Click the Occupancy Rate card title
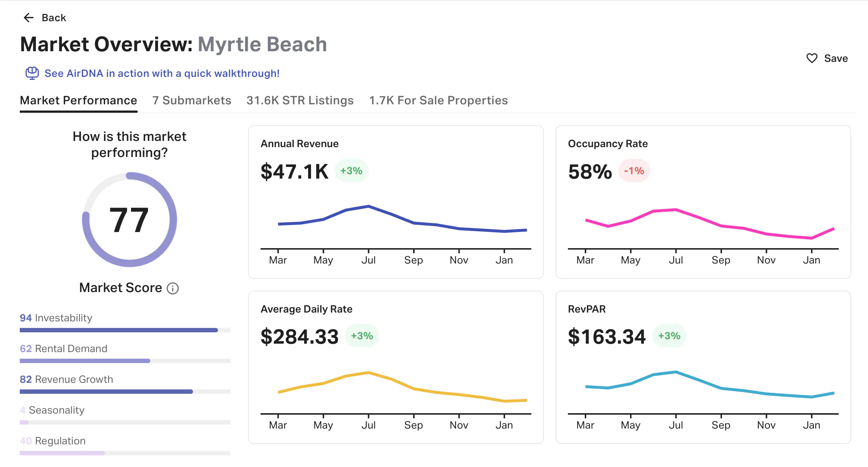Image resolution: width=868 pixels, height=467 pixels. coord(608,143)
